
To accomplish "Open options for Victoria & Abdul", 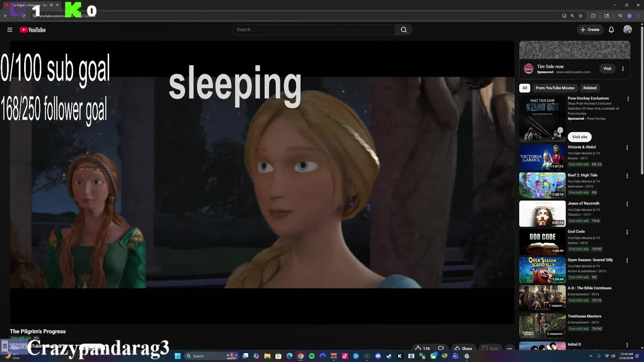I will click(627, 148).
